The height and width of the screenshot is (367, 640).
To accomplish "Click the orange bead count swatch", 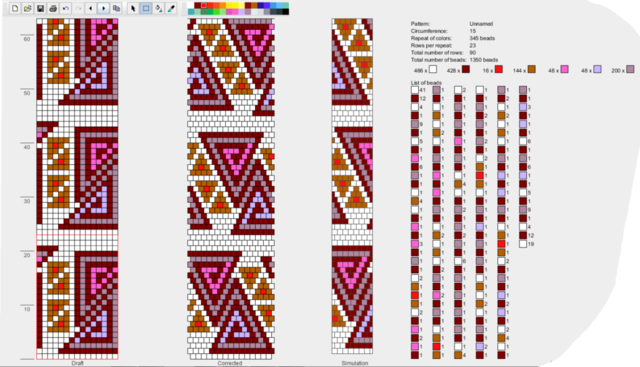I will click(x=531, y=70).
